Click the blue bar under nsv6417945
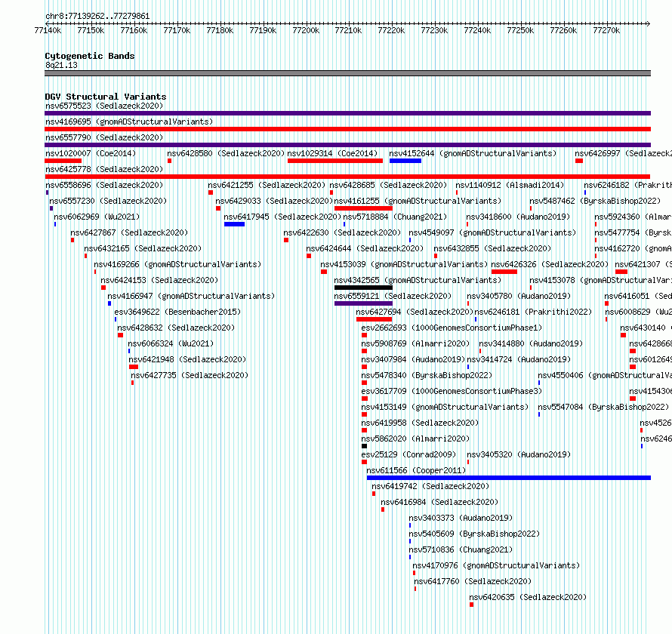 (x=234, y=224)
